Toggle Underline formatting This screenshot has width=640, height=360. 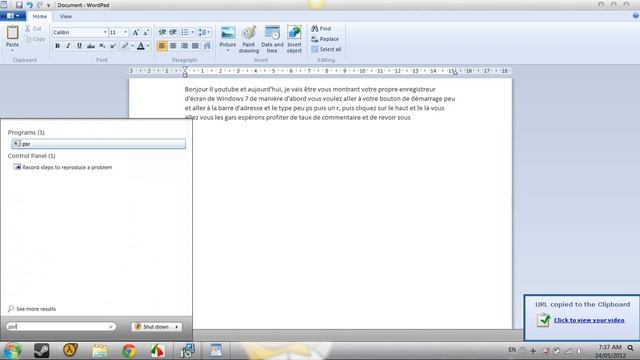click(x=79, y=46)
